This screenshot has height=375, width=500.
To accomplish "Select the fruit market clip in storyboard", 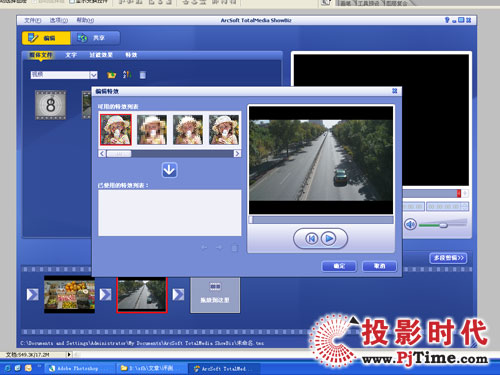I will [x=69, y=294].
